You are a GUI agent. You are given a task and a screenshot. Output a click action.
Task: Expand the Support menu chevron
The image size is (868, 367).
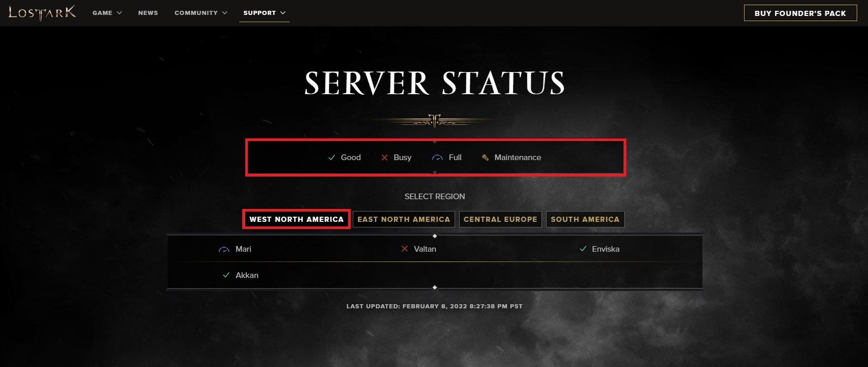click(283, 13)
